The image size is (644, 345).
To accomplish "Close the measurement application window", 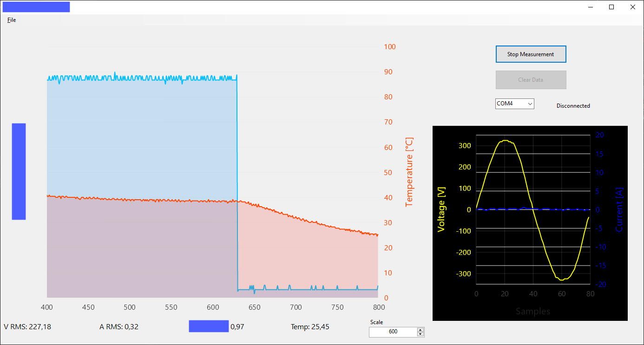I will click(x=632, y=7).
